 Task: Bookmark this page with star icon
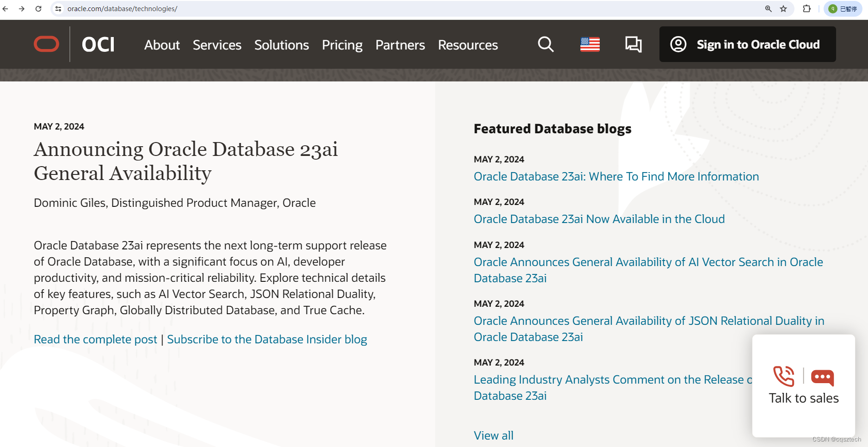point(783,9)
